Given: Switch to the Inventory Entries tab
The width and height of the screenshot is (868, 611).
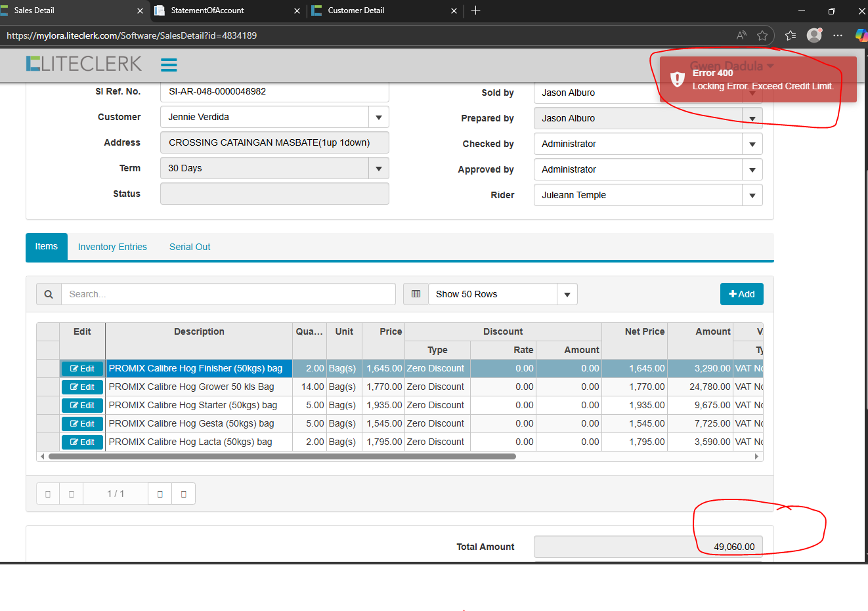Looking at the screenshot, I should [x=112, y=247].
